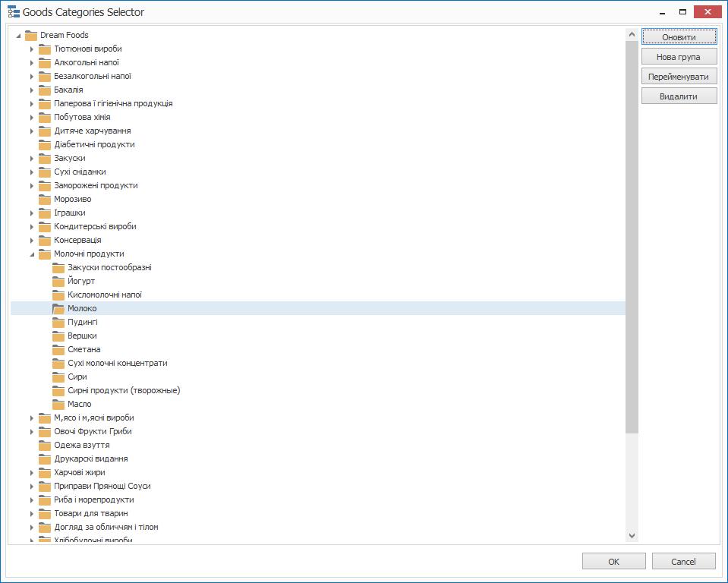Image resolution: width=728 pixels, height=583 pixels.
Task: Click the folder icon of Друкарські видання
Action: pyautogui.click(x=45, y=459)
